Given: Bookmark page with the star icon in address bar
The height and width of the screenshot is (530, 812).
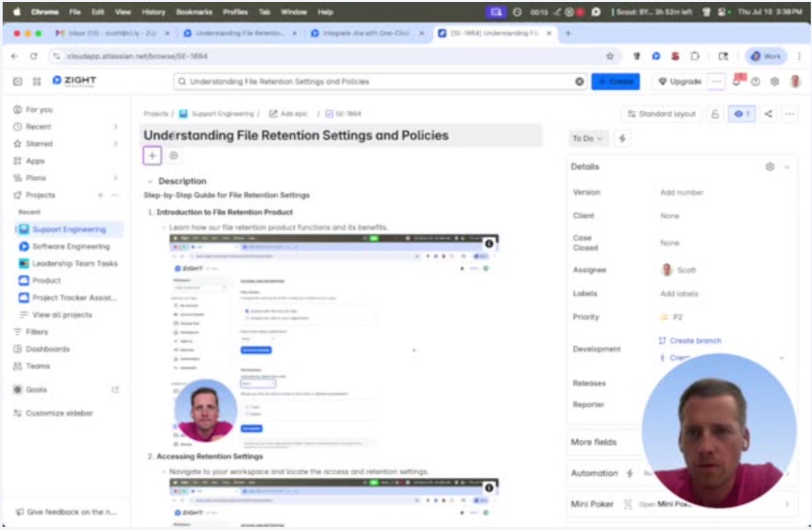Looking at the screenshot, I should coord(610,56).
